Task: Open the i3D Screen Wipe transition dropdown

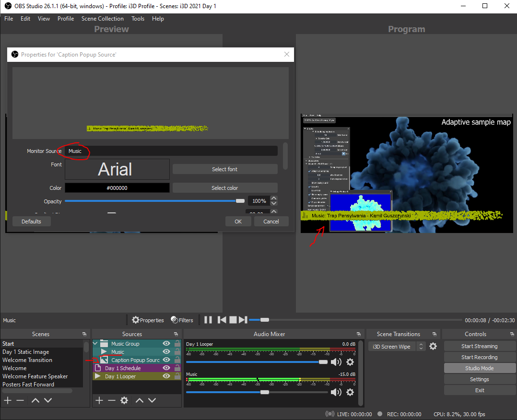Action: coord(397,347)
